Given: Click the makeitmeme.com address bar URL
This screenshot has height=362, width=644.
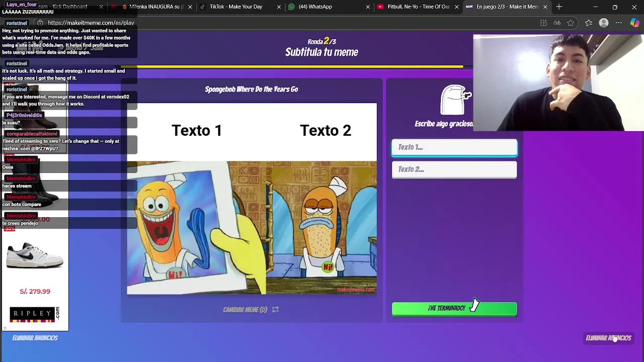Looking at the screenshot, I should (x=91, y=23).
